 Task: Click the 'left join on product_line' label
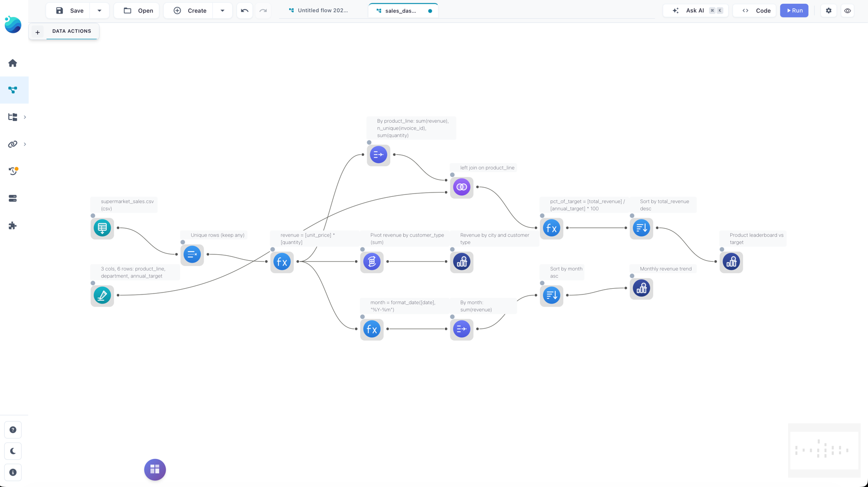tap(487, 168)
